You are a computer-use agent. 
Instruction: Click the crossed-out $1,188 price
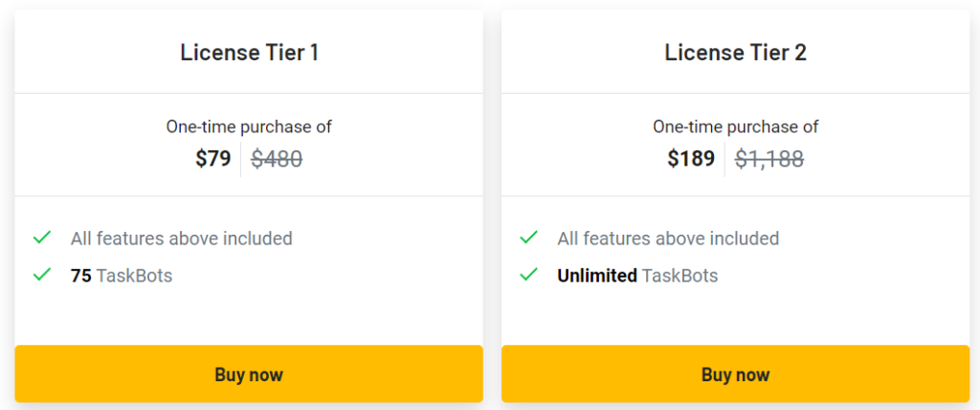[768, 159]
